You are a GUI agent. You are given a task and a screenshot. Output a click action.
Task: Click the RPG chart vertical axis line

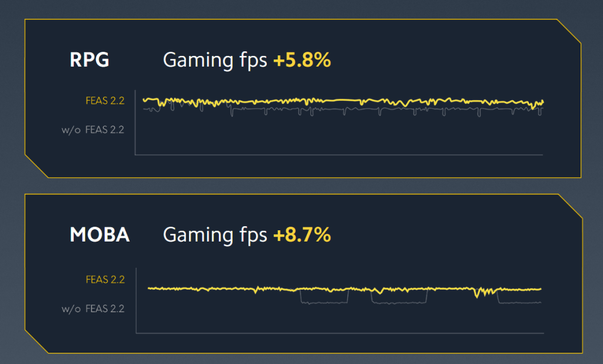coord(135,124)
